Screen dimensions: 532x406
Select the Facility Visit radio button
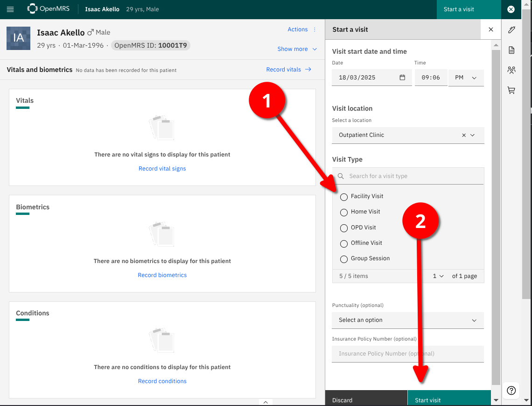tap(344, 197)
